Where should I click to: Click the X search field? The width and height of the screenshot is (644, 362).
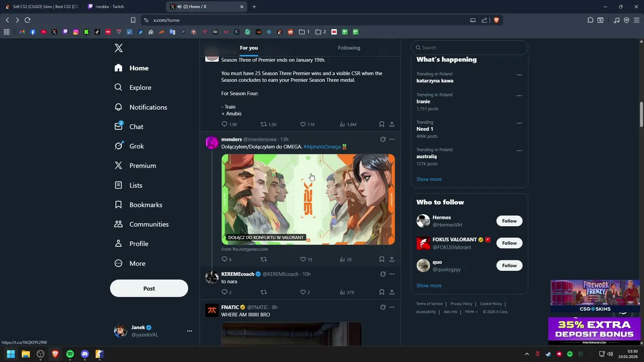(x=469, y=48)
